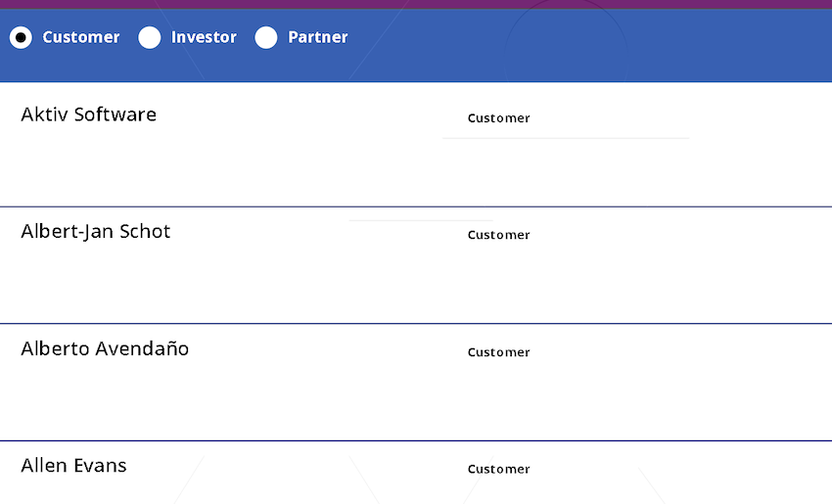Click the Customer filter label text
Image resolution: width=832 pixels, height=504 pixels.
pos(81,37)
